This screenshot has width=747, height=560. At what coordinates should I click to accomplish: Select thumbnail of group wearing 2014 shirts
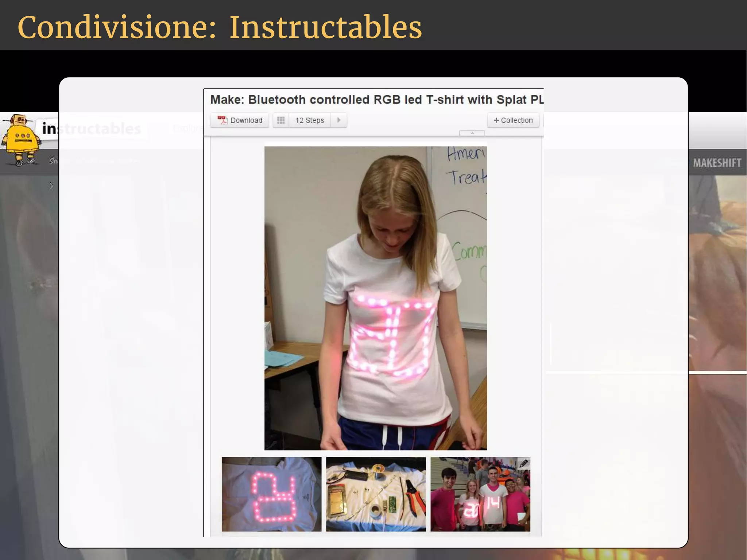pos(480,494)
